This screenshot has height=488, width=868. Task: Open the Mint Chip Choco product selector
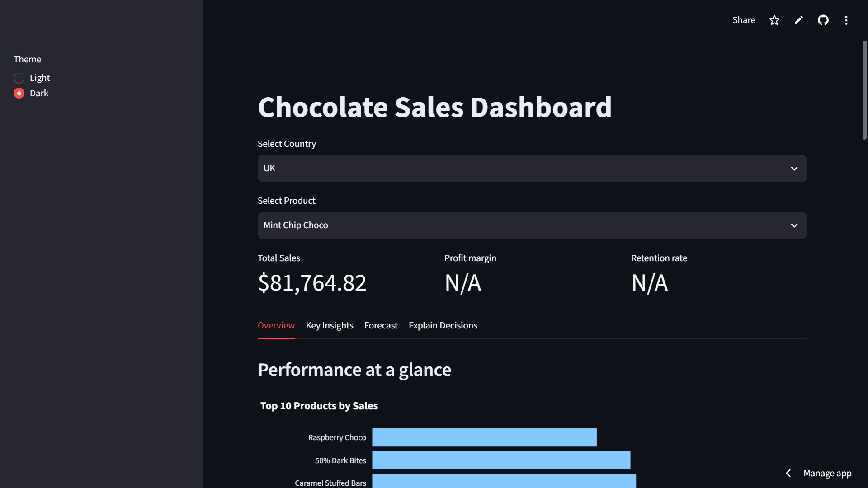point(532,225)
